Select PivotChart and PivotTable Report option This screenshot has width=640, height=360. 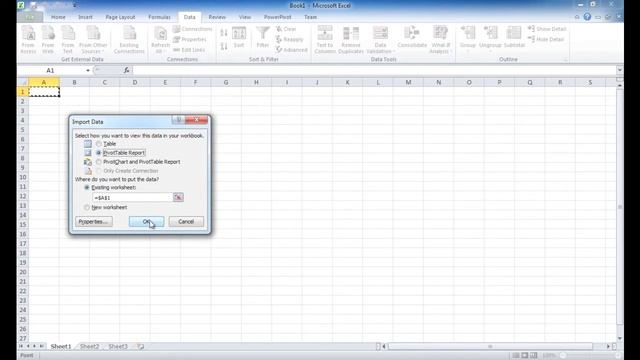pos(99,162)
